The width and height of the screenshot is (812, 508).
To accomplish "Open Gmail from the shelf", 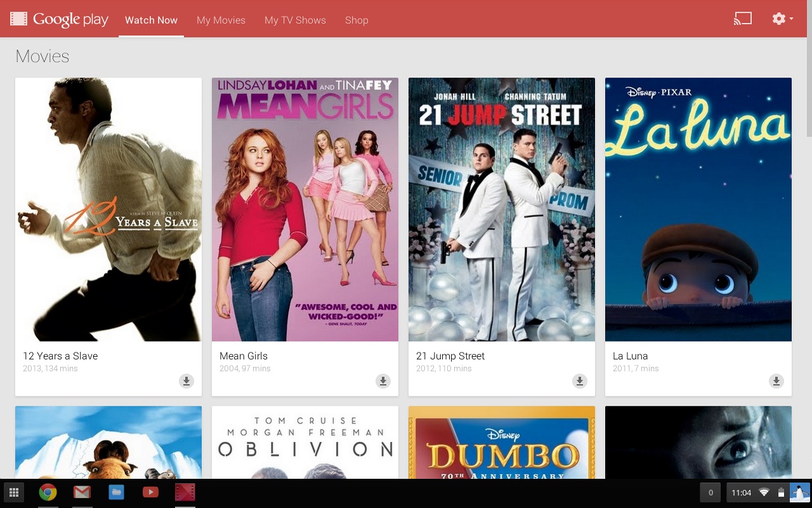I will tap(82, 493).
